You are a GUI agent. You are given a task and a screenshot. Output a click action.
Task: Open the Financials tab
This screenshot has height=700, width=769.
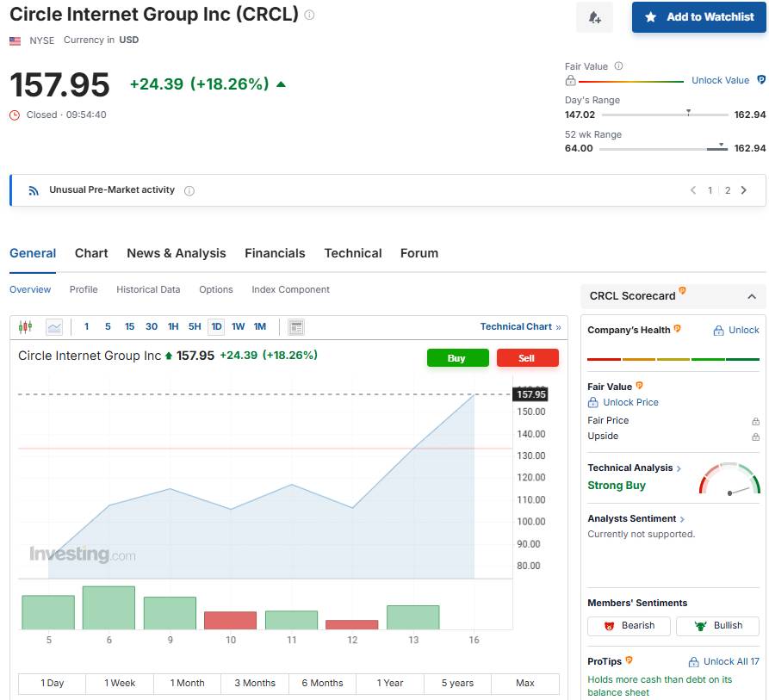(275, 253)
